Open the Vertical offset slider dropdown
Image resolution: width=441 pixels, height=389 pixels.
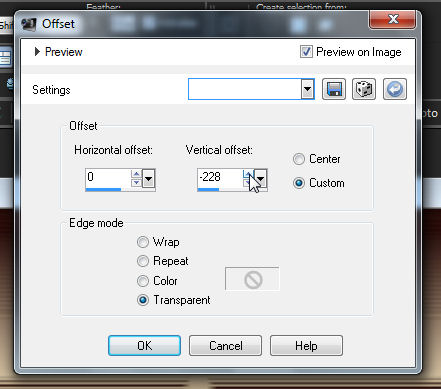[x=261, y=179]
